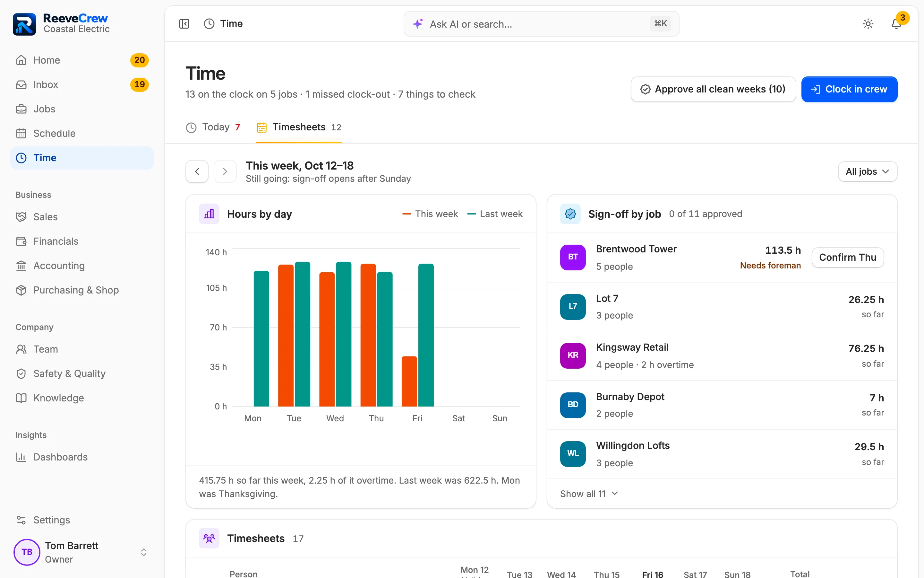
Task: Switch to the Today tab
Action: pos(213,127)
